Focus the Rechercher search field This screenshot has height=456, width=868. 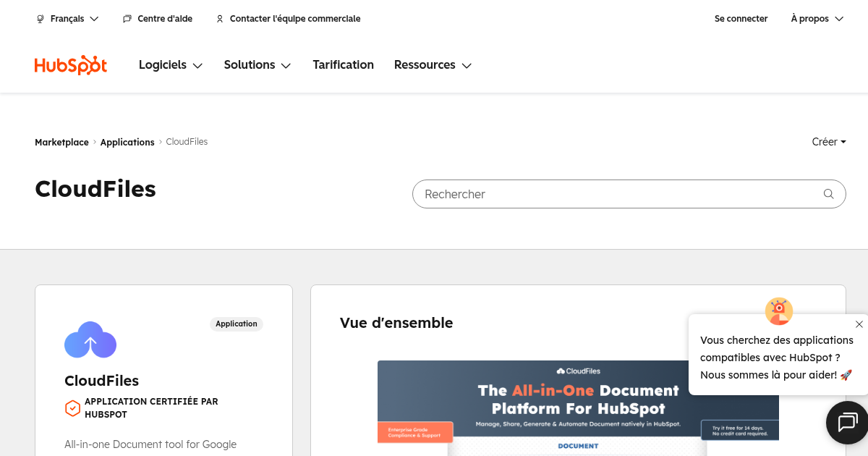click(x=629, y=194)
